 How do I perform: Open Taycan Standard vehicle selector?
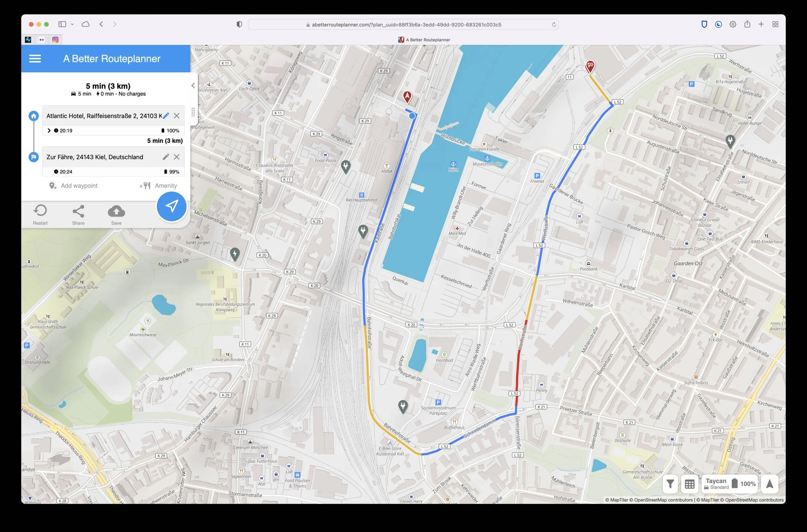730,484
